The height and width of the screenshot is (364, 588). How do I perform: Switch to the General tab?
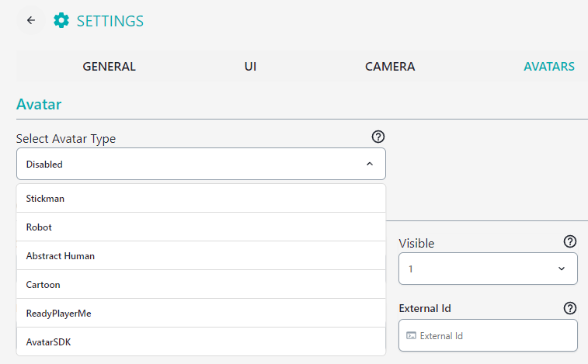[x=109, y=66]
